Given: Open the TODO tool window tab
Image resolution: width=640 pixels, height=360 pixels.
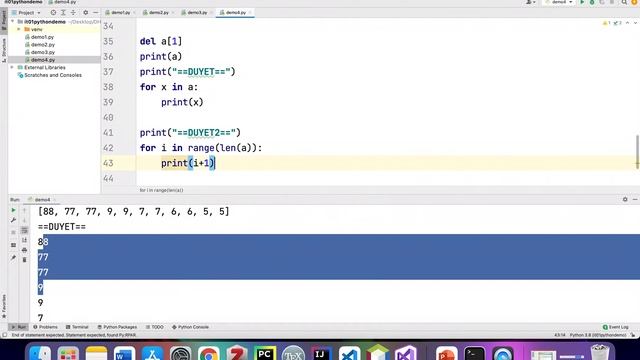Looking at the screenshot, I should [x=155, y=327].
